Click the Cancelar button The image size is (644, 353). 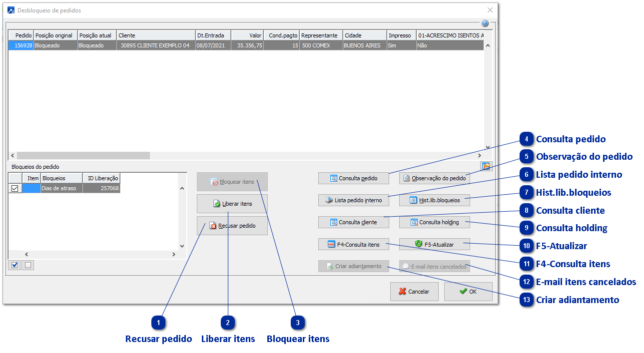414,292
